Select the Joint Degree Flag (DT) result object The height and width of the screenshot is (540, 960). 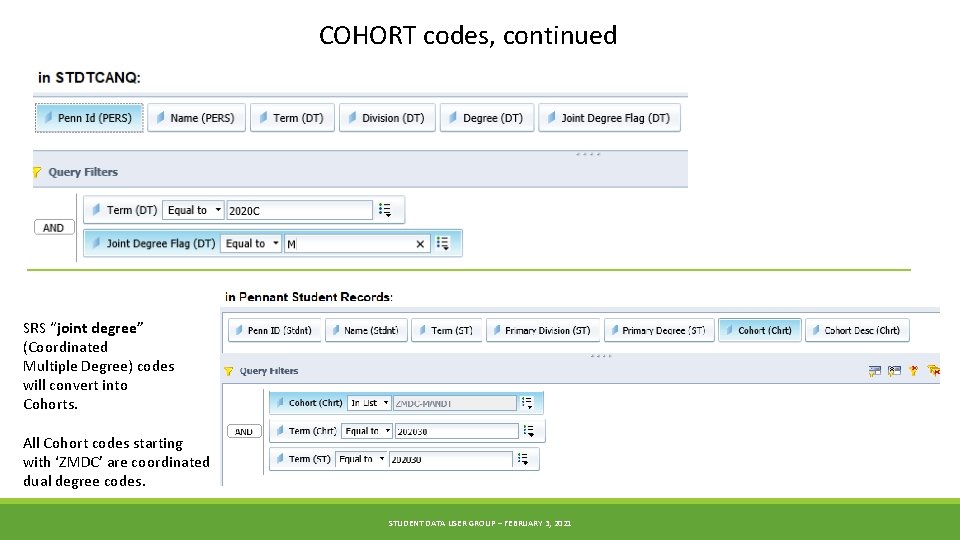point(610,118)
